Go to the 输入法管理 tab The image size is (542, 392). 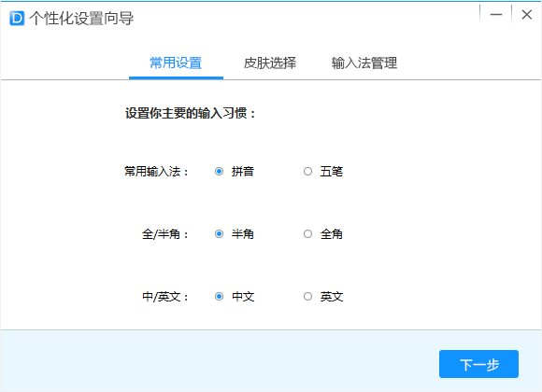(x=364, y=63)
